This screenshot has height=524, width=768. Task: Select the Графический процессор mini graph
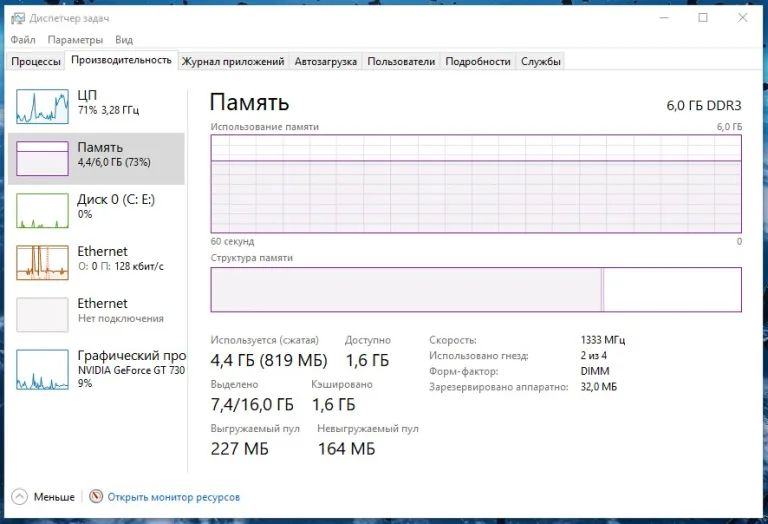(x=42, y=370)
